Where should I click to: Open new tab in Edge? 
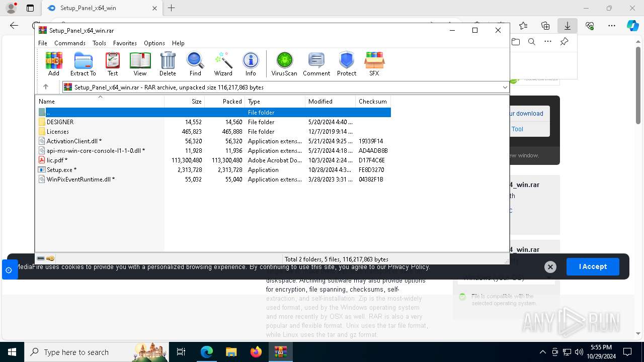pos(172,8)
